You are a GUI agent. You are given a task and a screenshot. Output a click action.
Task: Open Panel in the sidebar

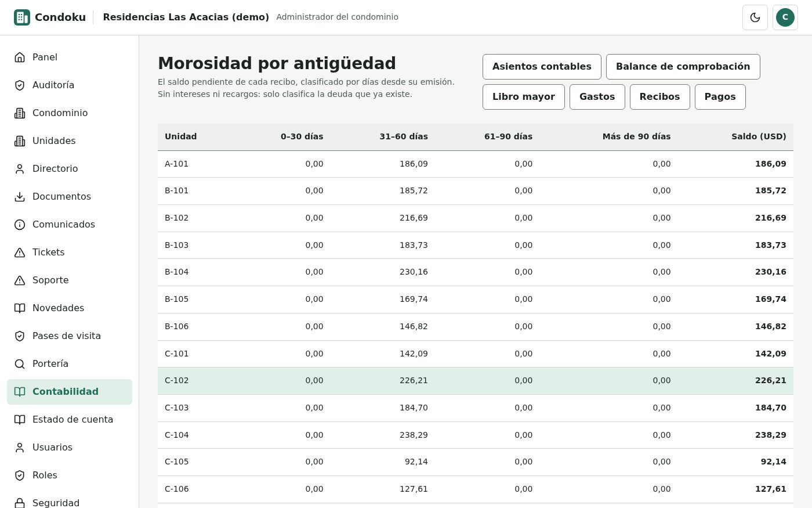pos(70,57)
